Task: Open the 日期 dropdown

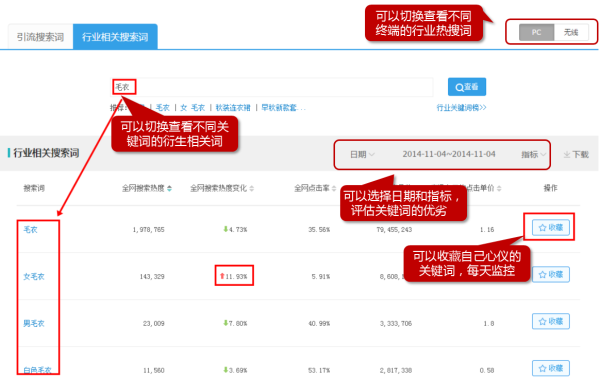Action: pyautogui.click(x=362, y=155)
